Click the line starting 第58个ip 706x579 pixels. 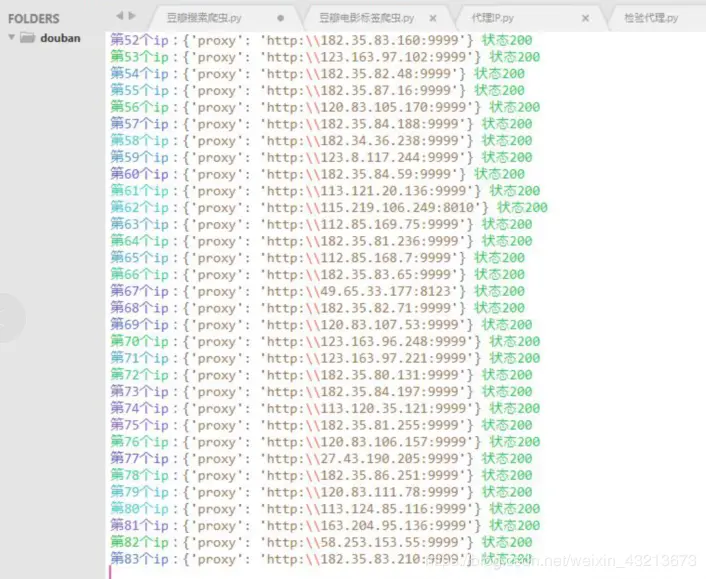(321, 140)
